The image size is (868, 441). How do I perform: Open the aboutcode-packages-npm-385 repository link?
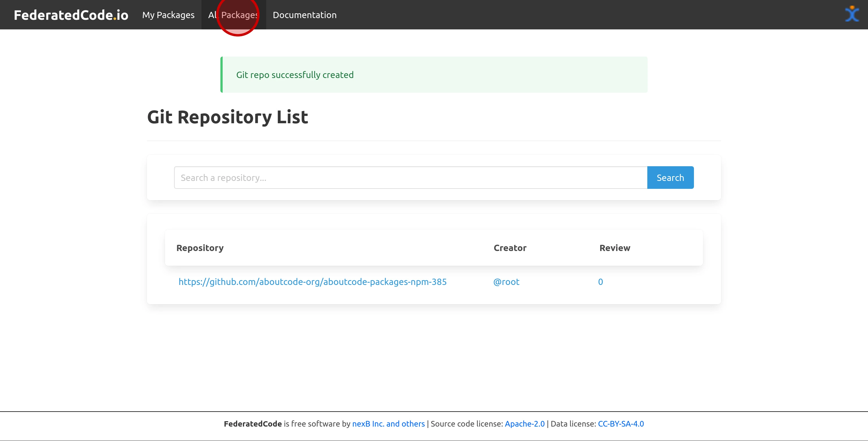point(312,282)
